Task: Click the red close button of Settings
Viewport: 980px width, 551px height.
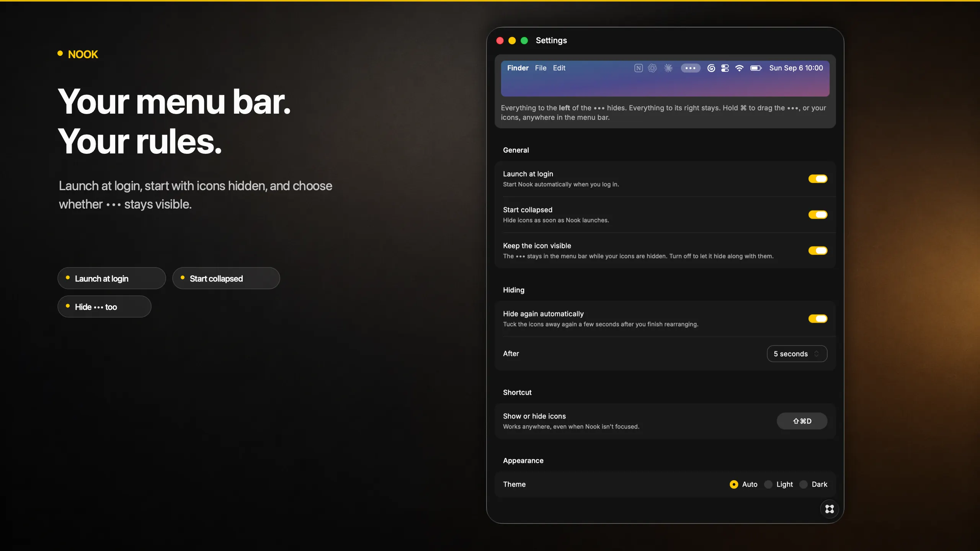Action: (500, 41)
